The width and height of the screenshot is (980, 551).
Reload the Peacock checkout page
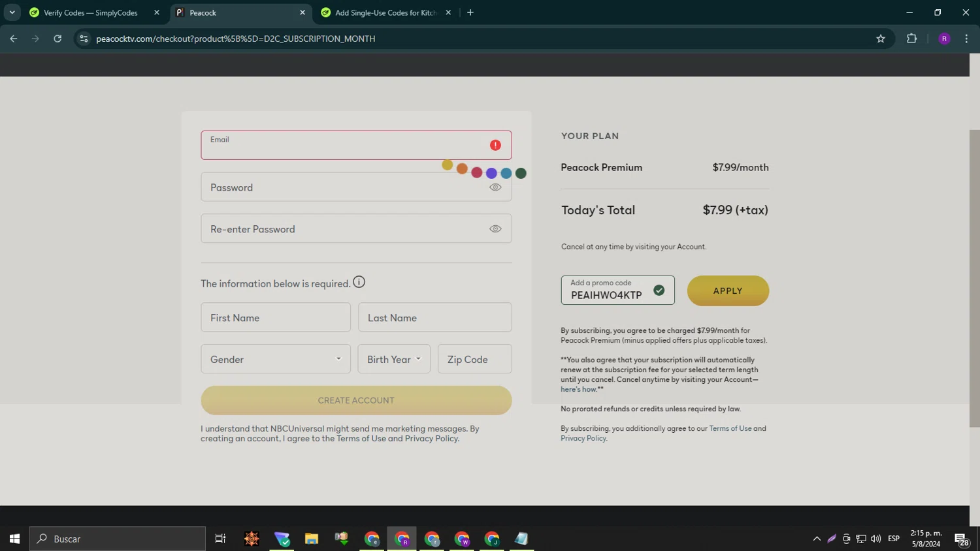[57, 39]
